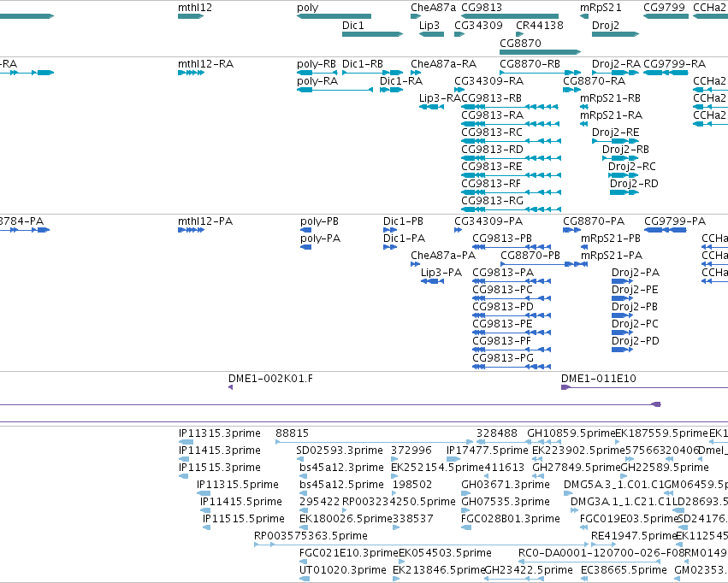Image resolution: width=728 pixels, height=583 pixels.
Task: Select the Droj2-RA transcript
Action: 616,64
